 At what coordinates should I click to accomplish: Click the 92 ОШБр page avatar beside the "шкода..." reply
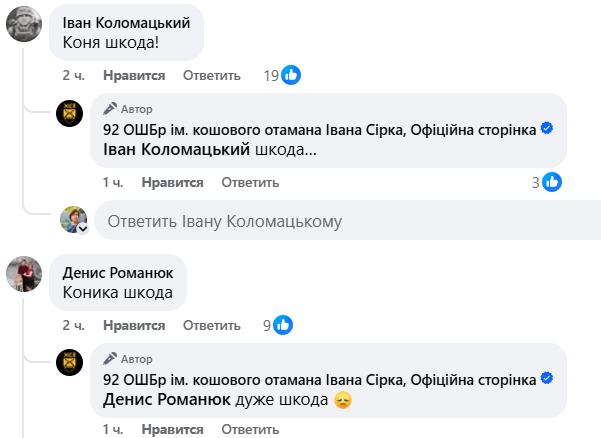point(69,113)
